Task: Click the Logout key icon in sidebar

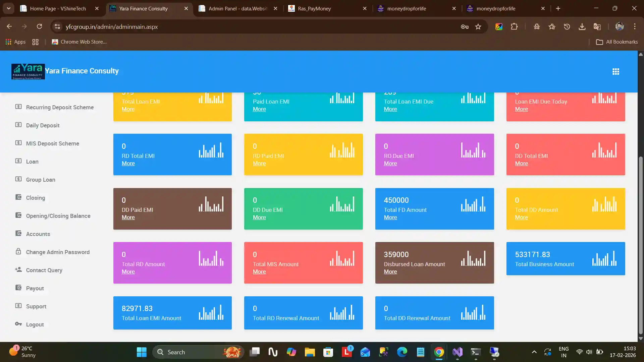Action: pyautogui.click(x=18, y=324)
